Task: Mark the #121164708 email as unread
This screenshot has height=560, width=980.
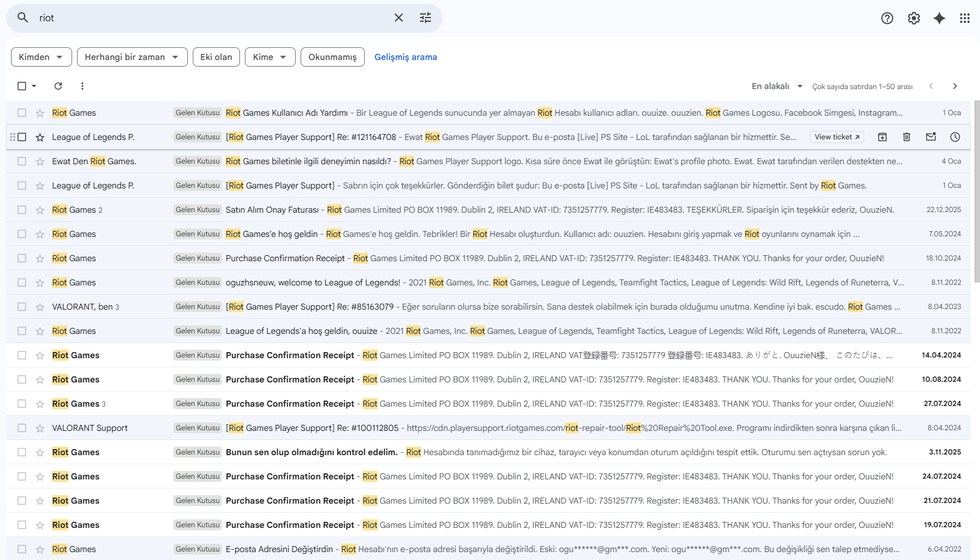Action: [931, 137]
